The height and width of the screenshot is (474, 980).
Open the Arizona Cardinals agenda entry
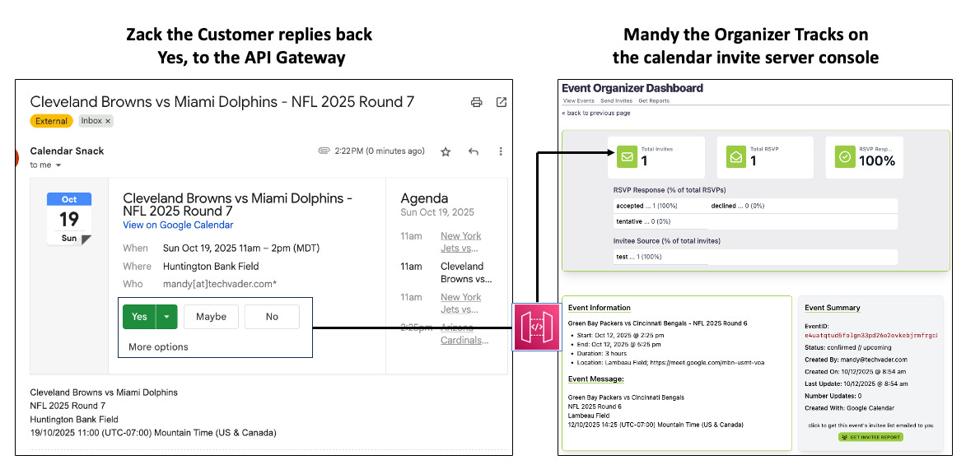(465, 334)
